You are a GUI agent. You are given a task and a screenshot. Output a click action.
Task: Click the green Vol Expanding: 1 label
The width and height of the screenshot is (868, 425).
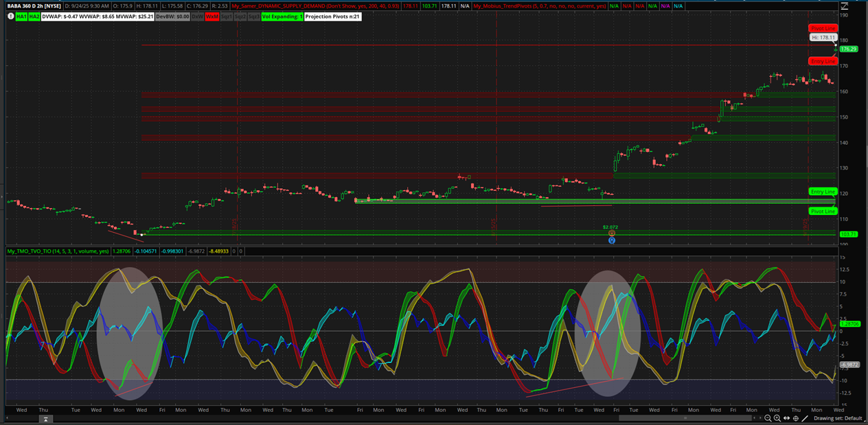click(282, 16)
